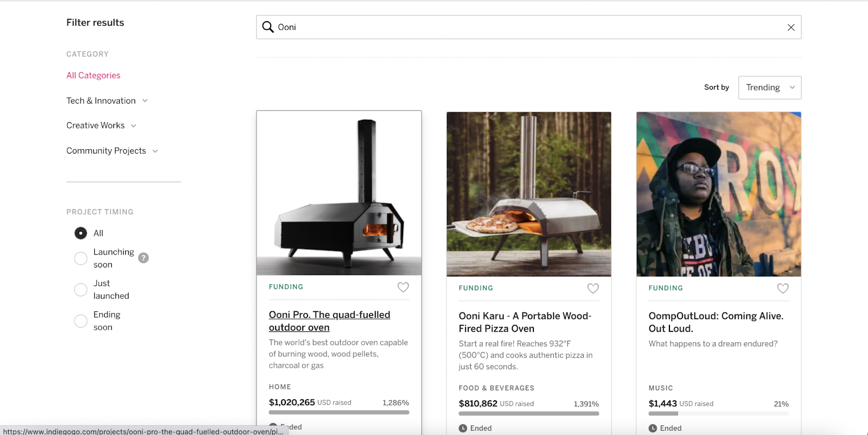
Task: Click FUNDING label on Ooni Karu card
Action: (x=476, y=288)
